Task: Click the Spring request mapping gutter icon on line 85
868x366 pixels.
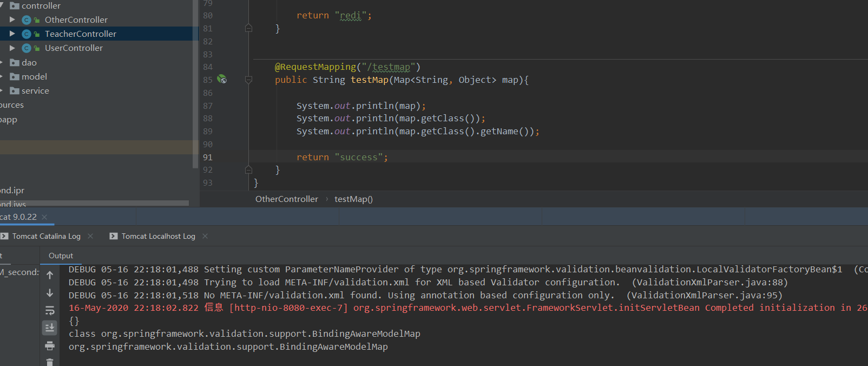Action: pyautogui.click(x=222, y=79)
